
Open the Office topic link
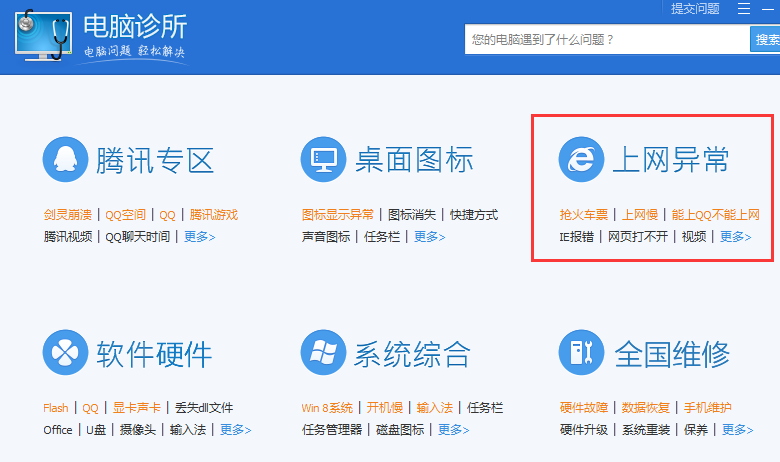coord(58,430)
